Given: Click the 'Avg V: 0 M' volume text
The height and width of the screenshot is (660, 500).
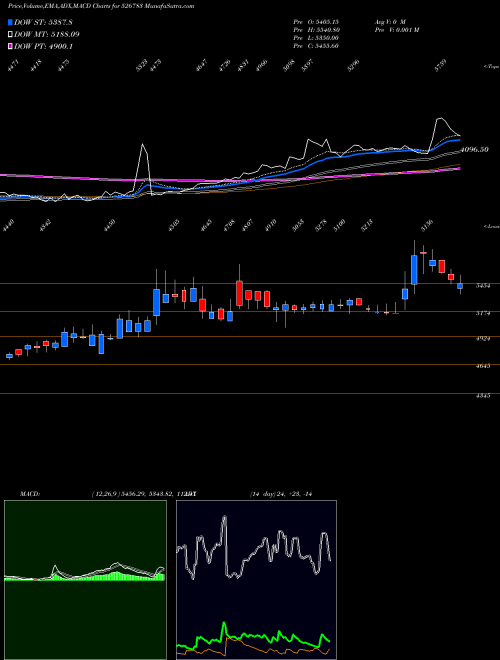Looking at the screenshot, I should click(x=390, y=21).
